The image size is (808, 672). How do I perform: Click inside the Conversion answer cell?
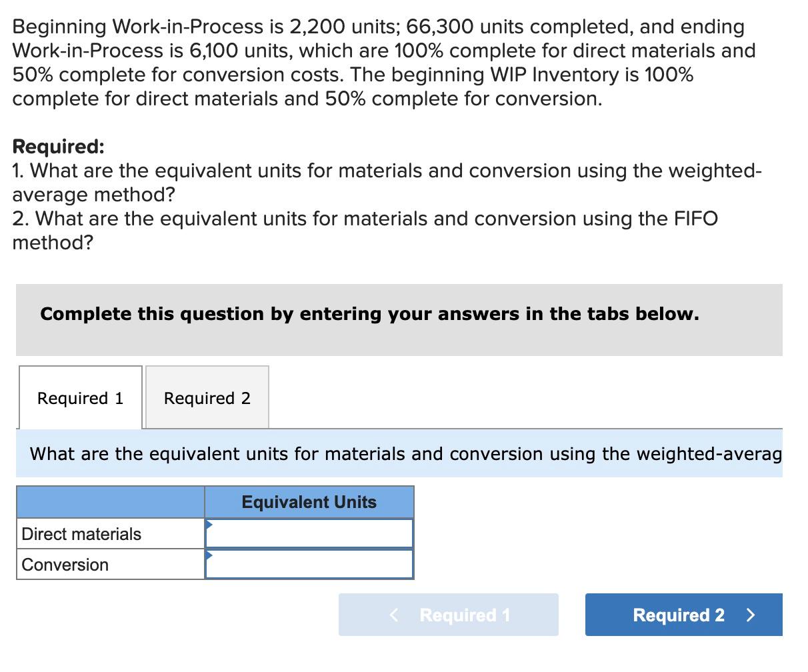click(309, 563)
